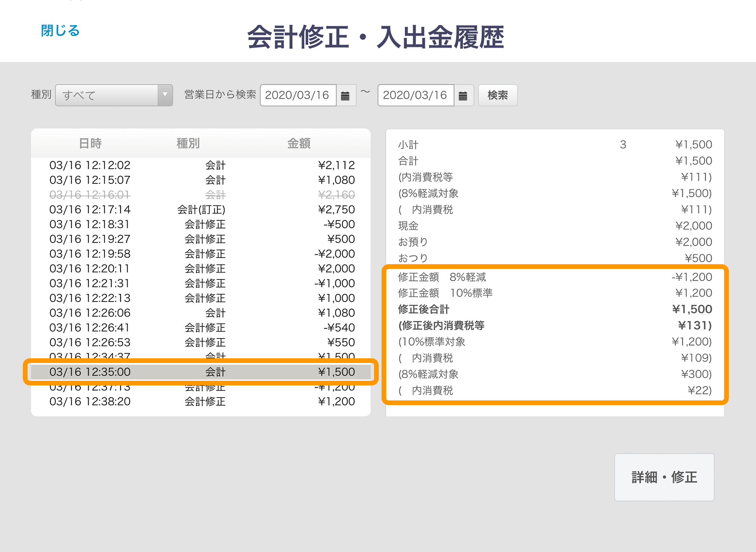Click the 修正後合計 ¥1,500 line

click(x=555, y=309)
